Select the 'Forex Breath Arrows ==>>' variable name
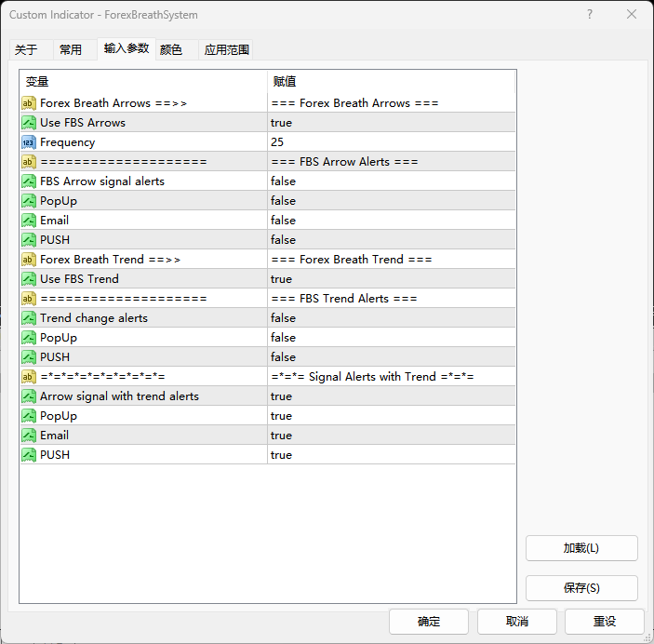Image resolution: width=654 pixels, height=644 pixels. 113,103
